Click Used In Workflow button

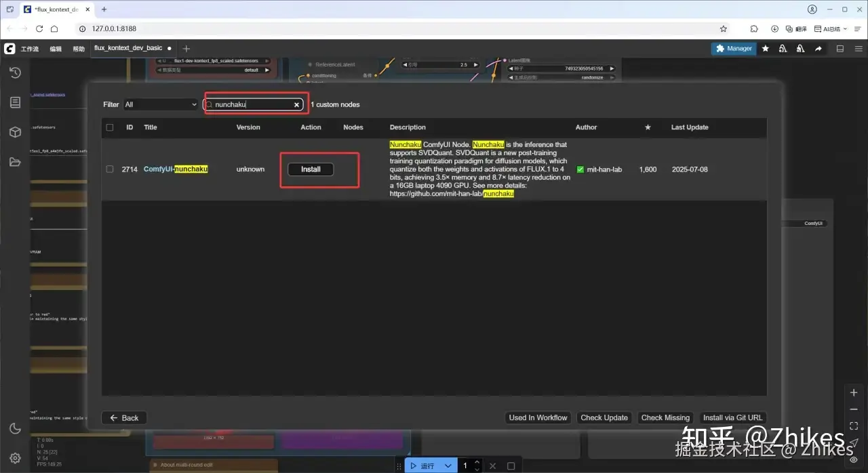(x=538, y=418)
